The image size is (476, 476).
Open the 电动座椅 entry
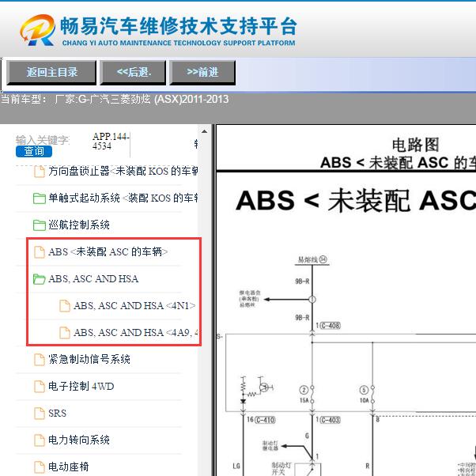pyautogui.click(x=69, y=467)
